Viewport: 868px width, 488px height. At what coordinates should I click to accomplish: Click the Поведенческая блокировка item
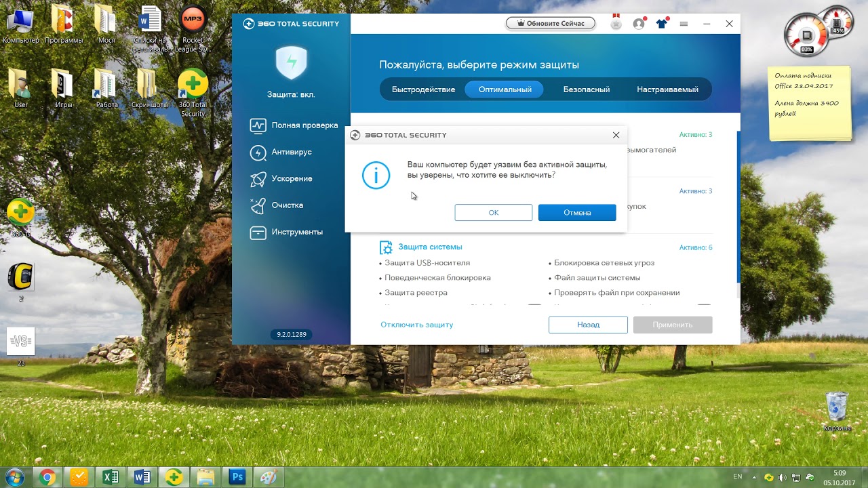tap(437, 278)
